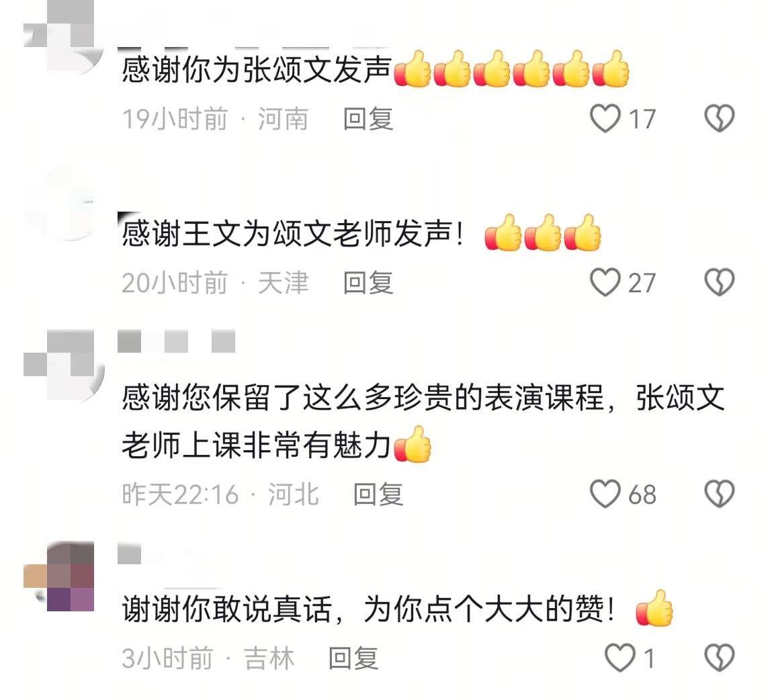Open the purple avatar of Jilin commenter
This screenshot has width=774, height=700.
click(63, 576)
